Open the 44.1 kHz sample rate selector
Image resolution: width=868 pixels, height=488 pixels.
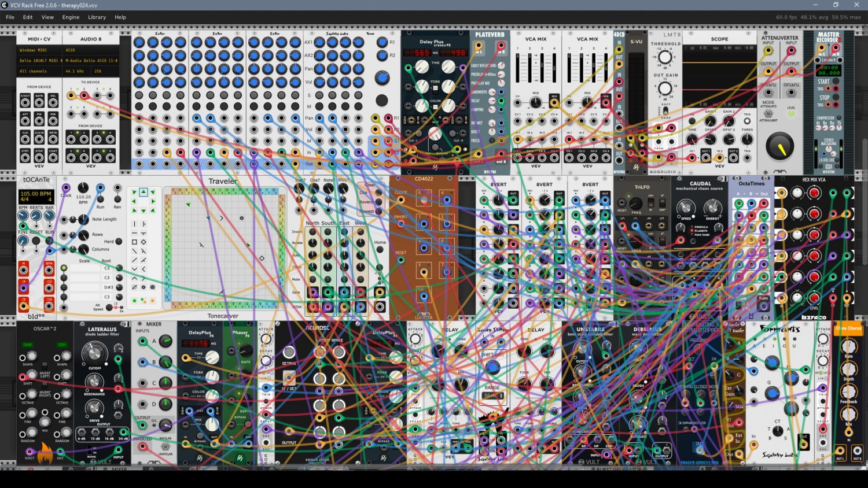tap(77, 71)
